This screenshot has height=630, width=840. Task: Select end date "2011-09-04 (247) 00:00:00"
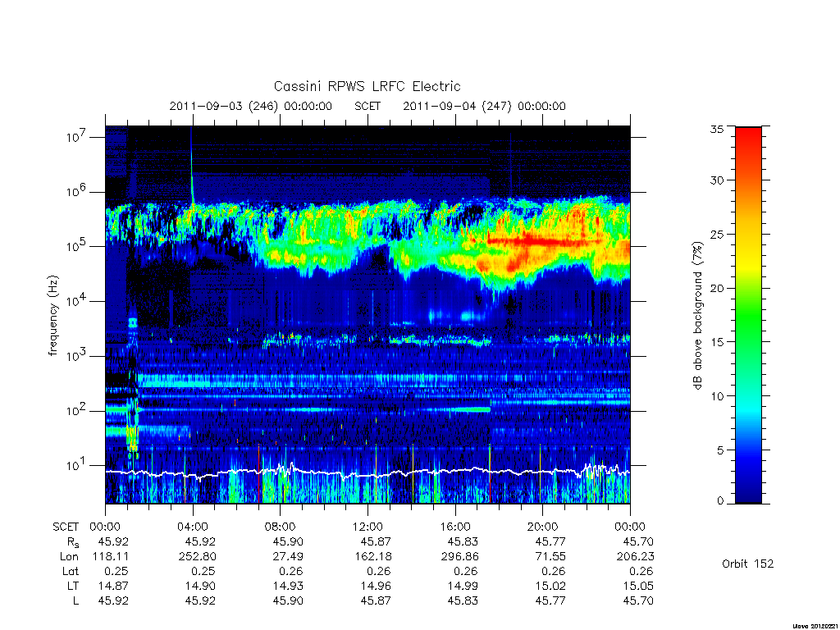point(484,106)
